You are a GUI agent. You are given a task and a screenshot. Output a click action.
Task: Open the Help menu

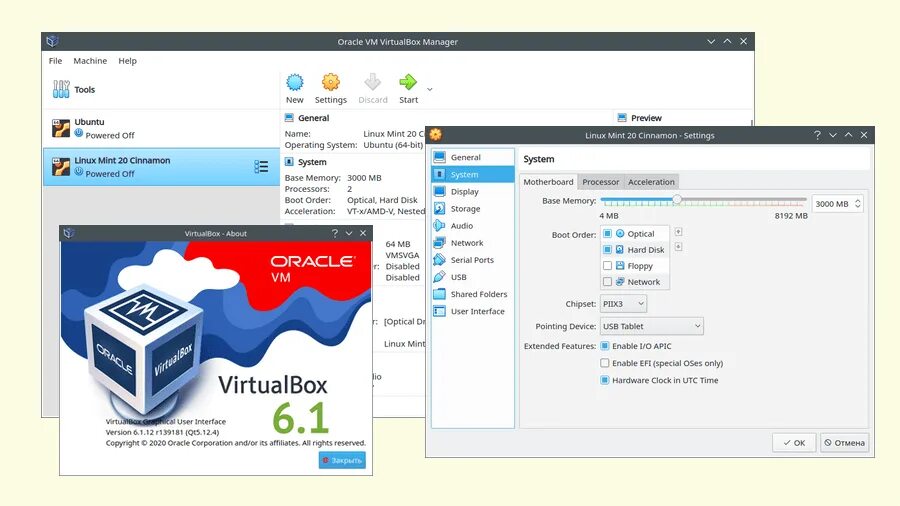127,61
